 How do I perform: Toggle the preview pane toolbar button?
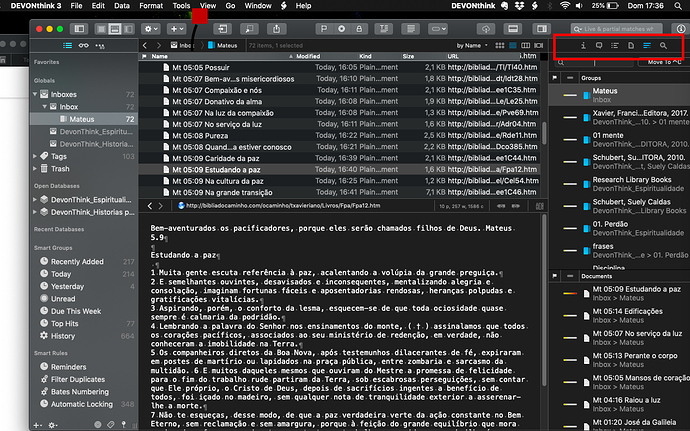pyautogui.click(x=513, y=29)
